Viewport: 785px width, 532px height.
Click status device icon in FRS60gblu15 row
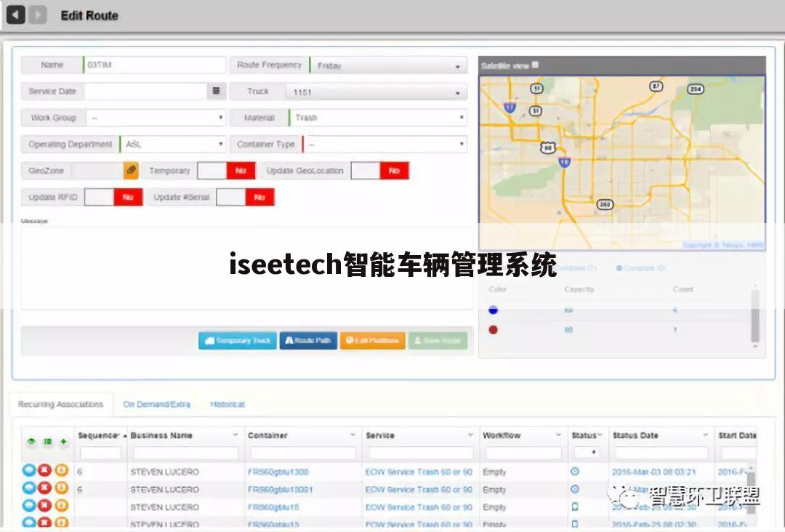point(575,507)
